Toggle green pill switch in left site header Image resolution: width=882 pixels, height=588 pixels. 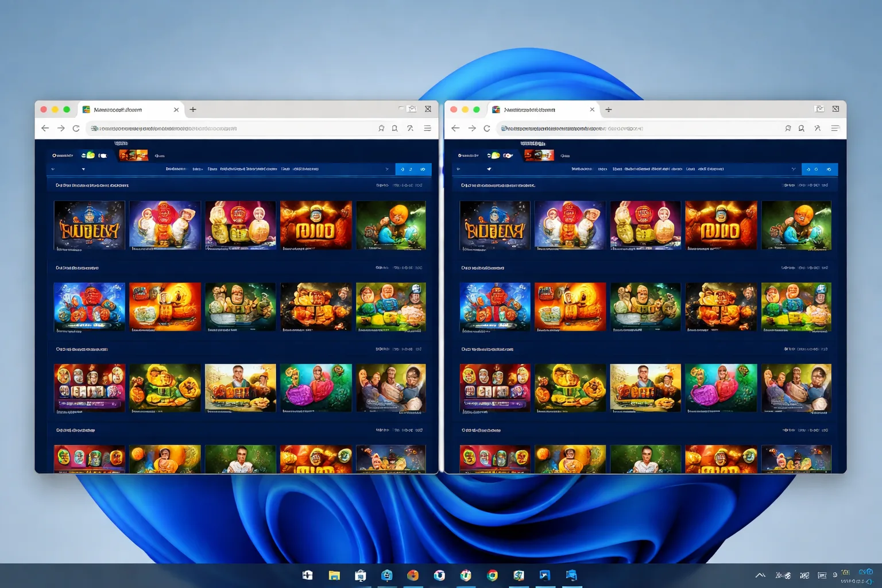point(88,155)
